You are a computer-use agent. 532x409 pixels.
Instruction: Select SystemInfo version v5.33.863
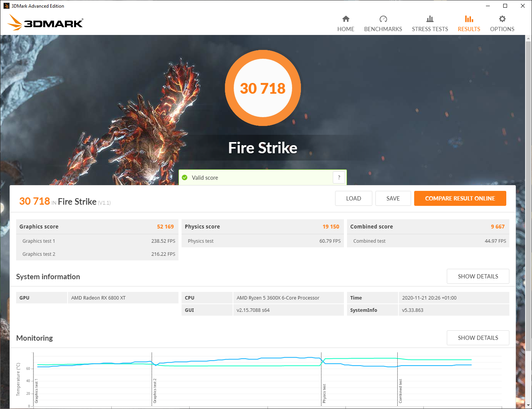click(x=413, y=310)
